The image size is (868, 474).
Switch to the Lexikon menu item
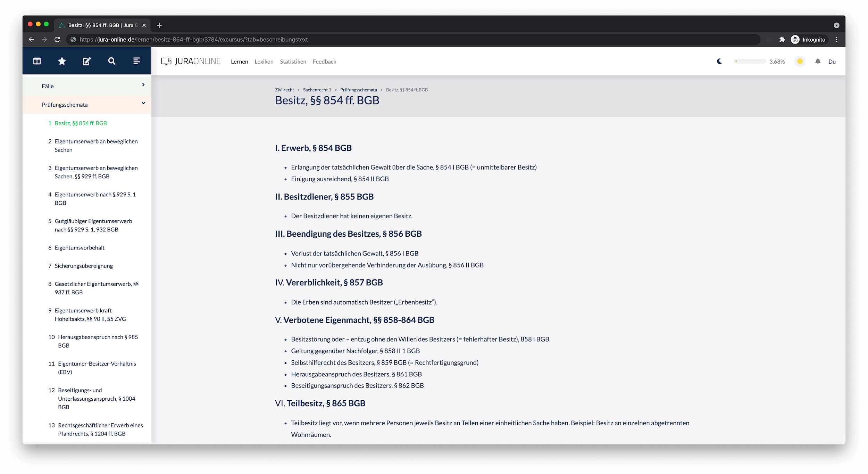[x=264, y=62]
